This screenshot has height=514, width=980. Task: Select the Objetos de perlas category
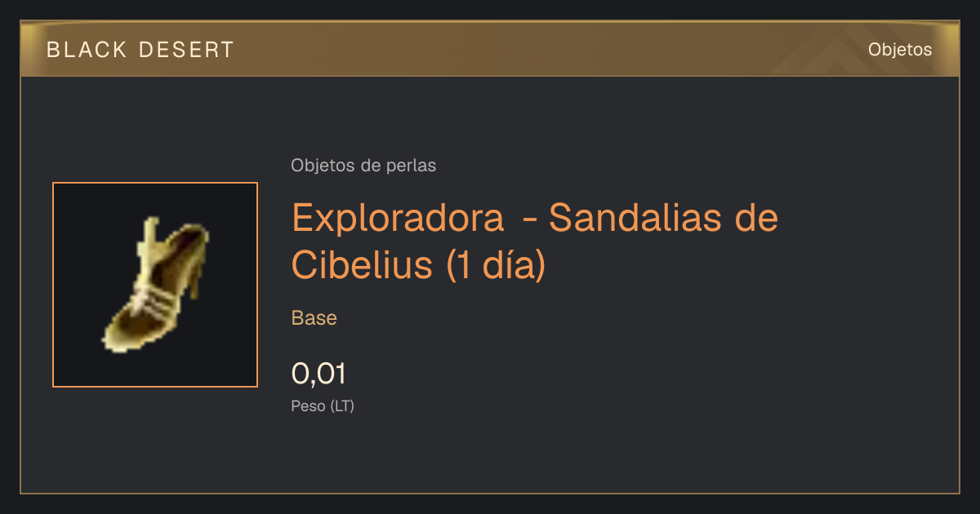363,166
